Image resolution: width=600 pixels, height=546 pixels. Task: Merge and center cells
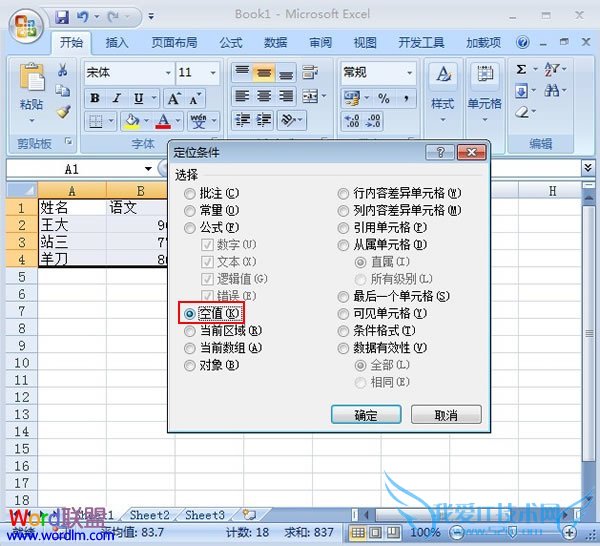point(310,96)
